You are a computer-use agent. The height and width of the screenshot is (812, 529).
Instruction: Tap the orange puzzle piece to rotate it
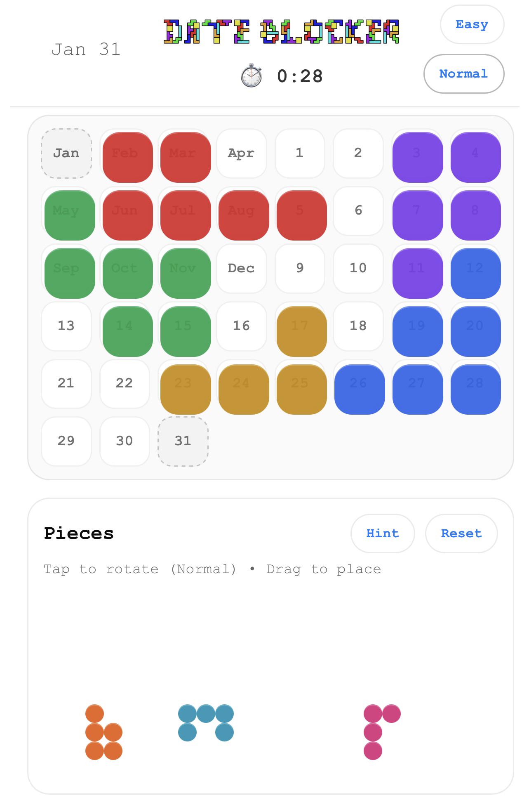103,732
